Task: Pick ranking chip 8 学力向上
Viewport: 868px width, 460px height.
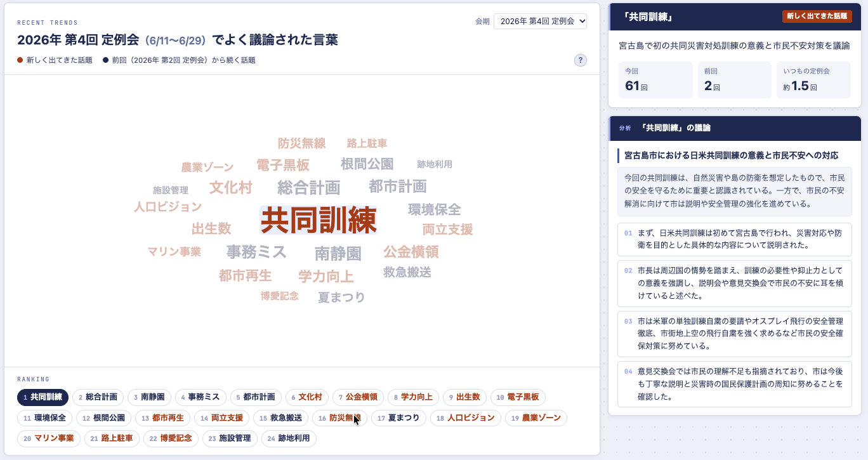Action: click(413, 397)
